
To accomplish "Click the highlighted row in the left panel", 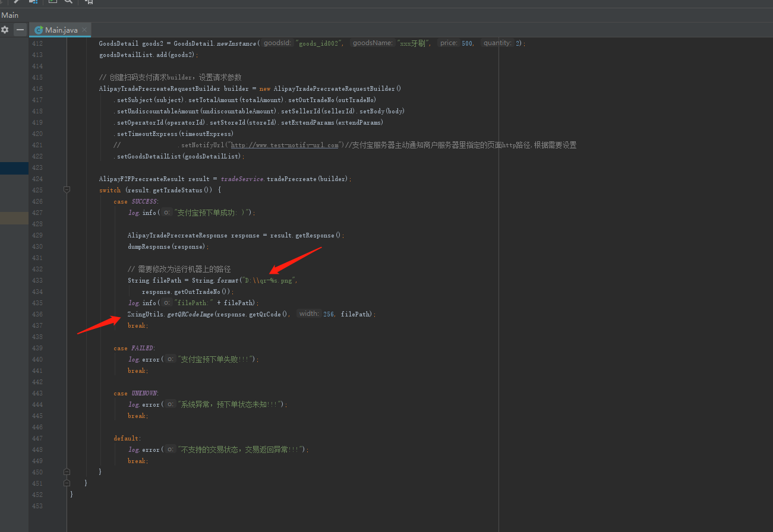I will [14, 168].
